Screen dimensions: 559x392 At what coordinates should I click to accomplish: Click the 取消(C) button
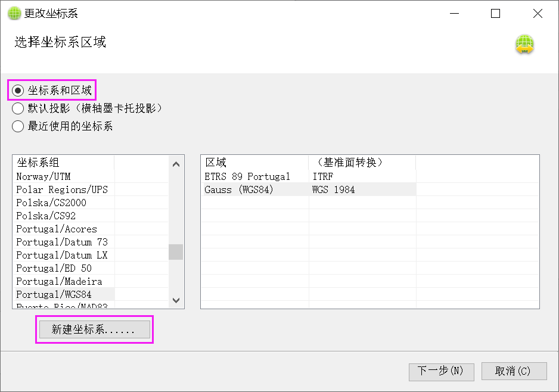pyautogui.click(x=514, y=371)
